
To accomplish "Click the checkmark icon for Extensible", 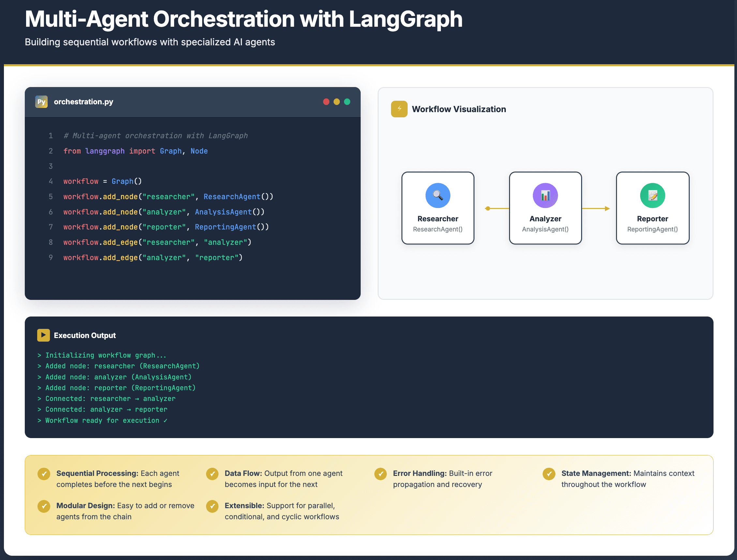I will tap(212, 506).
